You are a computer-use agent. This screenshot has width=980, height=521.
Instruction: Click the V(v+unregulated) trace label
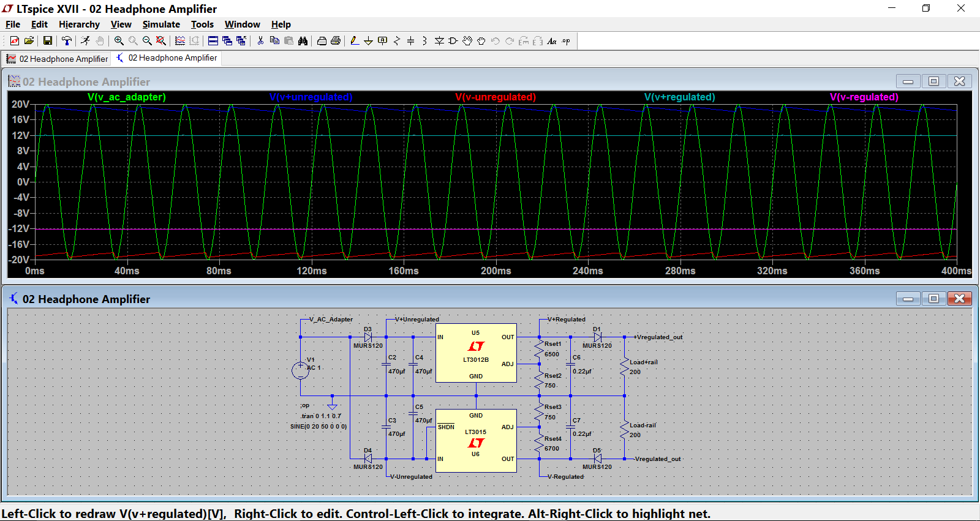(311, 97)
